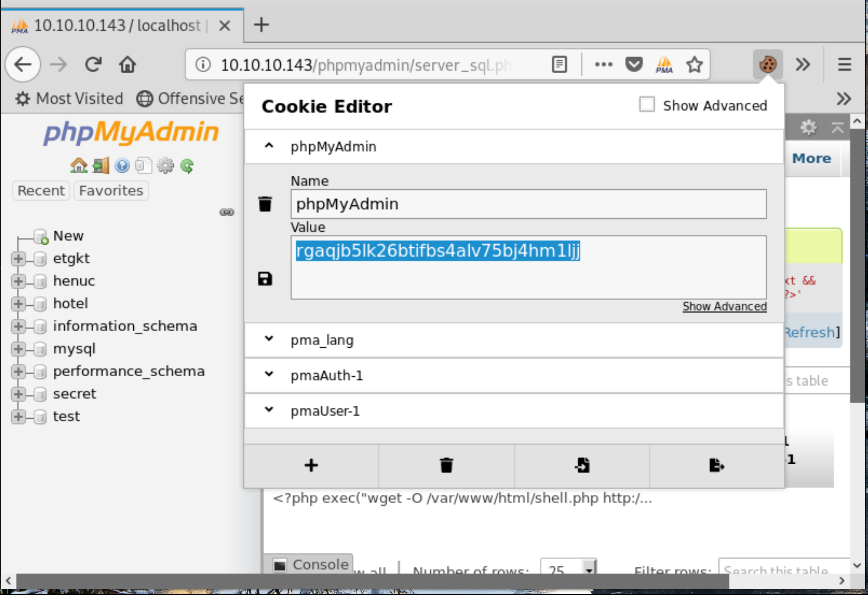Close the 10.10.10.143 browser tab
Viewport: 868px width, 595px height.
pyautogui.click(x=225, y=26)
